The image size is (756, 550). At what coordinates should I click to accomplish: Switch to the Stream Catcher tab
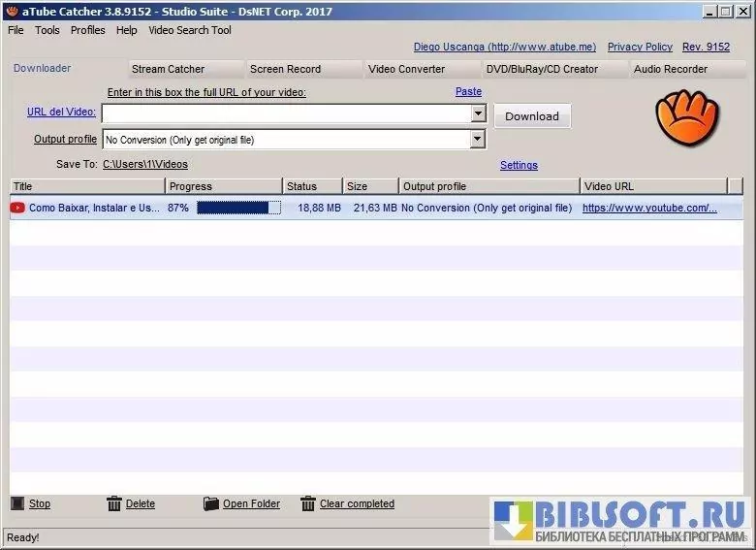pos(168,69)
